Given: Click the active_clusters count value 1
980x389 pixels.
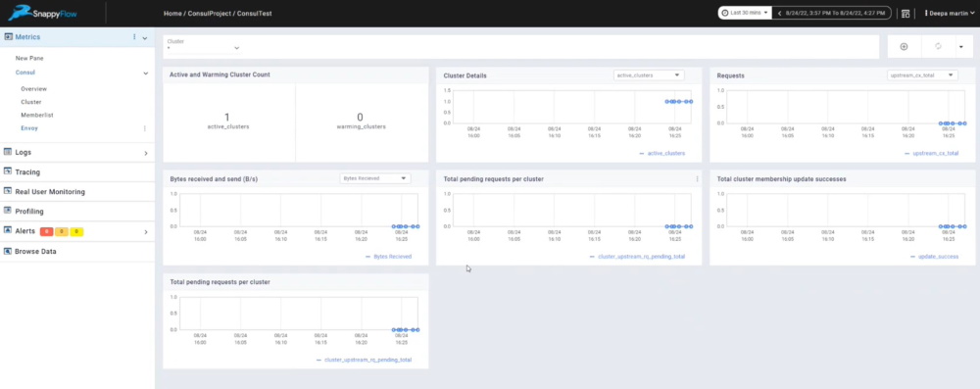Looking at the screenshot, I should click(x=227, y=117).
